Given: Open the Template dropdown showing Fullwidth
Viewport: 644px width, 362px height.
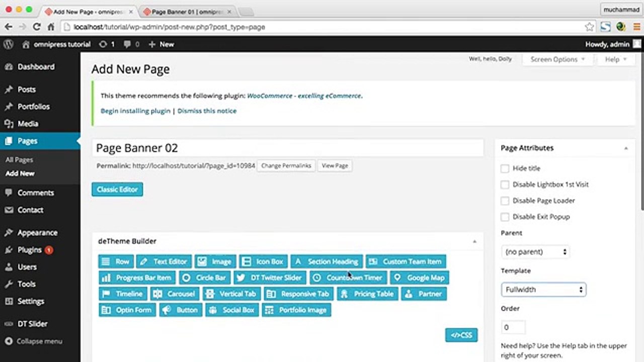Looking at the screenshot, I should pyautogui.click(x=543, y=290).
